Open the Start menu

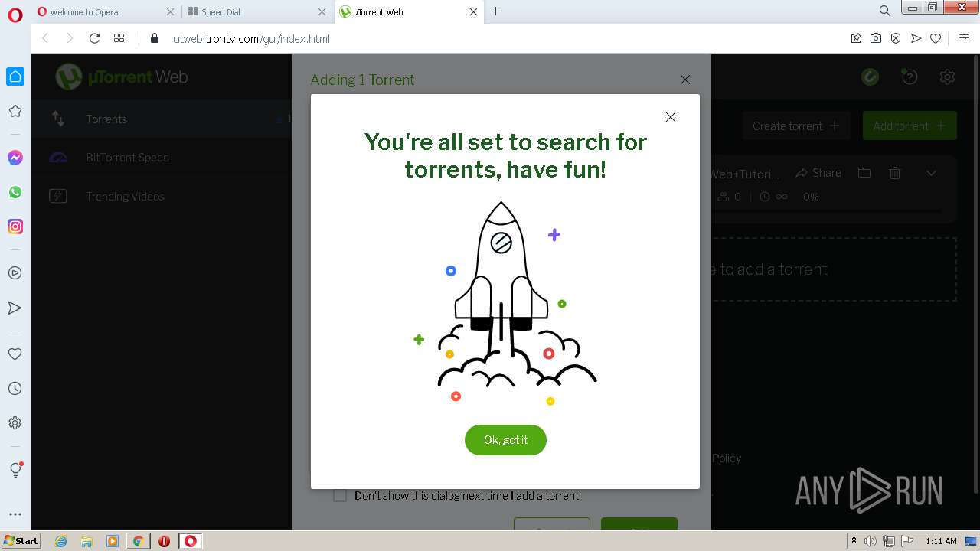coord(21,540)
